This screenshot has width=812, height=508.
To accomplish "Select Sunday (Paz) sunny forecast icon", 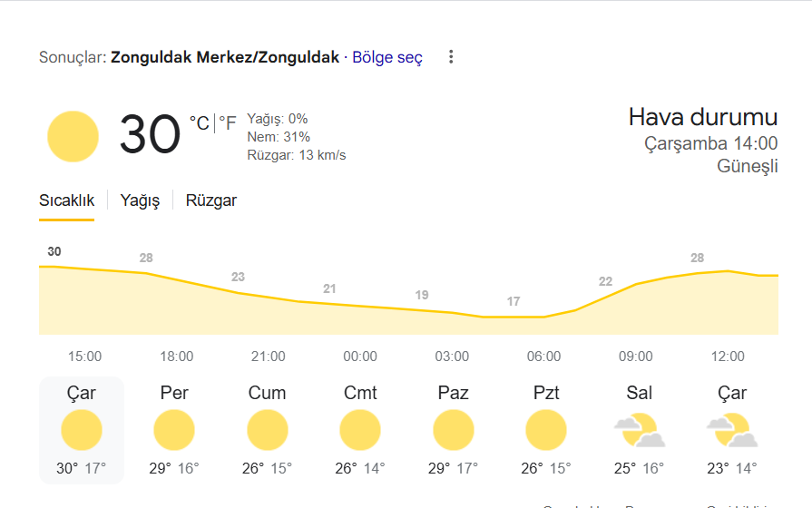I will (x=453, y=430).
